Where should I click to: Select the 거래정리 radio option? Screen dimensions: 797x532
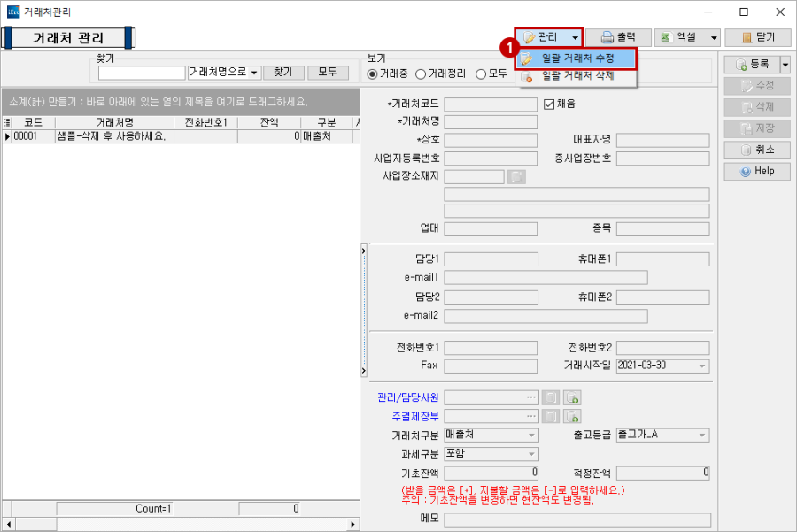[422, 73]
